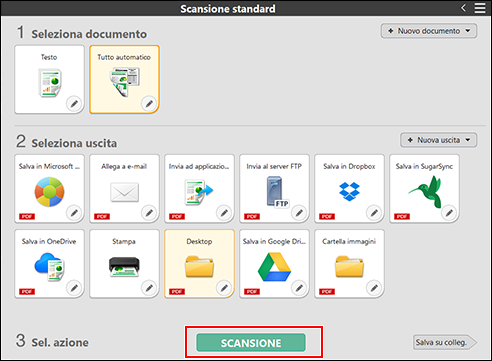492x361 pixels.
Task: Choose Invia ad applicazione output tile
Action: coord(199,188)
